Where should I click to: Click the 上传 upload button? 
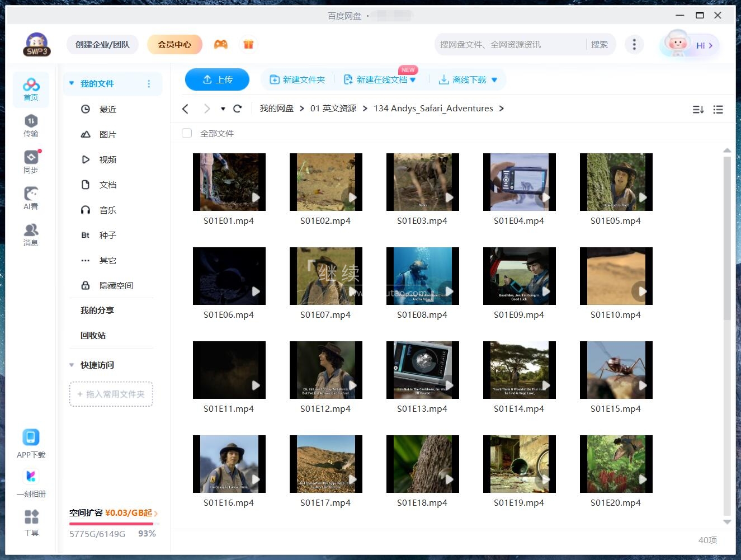[x=217, y=79]
